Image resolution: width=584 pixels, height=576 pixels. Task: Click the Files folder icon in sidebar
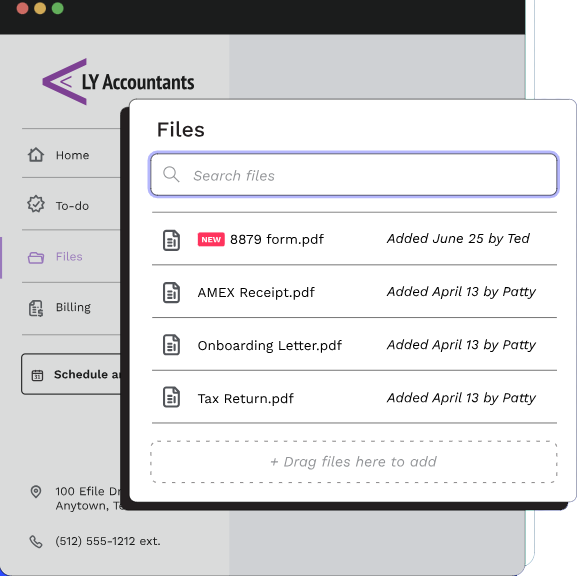(36, 257)
